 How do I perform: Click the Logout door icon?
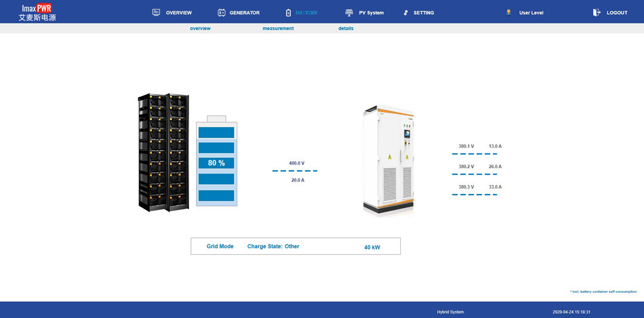596,13
